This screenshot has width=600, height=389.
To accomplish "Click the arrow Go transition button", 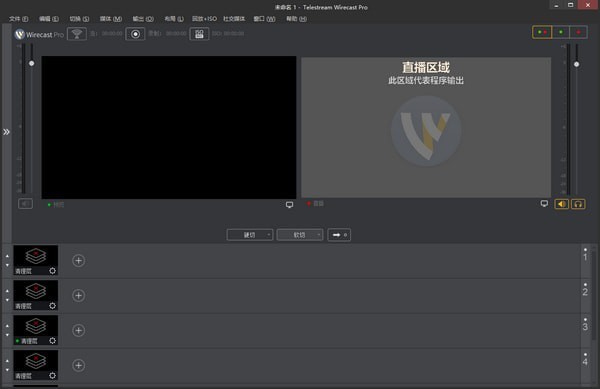I will click(x=339, y=235).
